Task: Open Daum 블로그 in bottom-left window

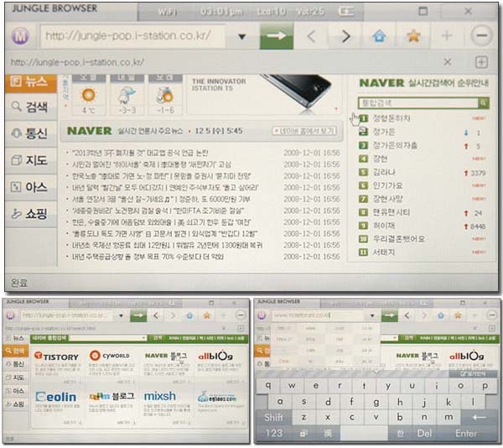Action: [x=111, y=397]
